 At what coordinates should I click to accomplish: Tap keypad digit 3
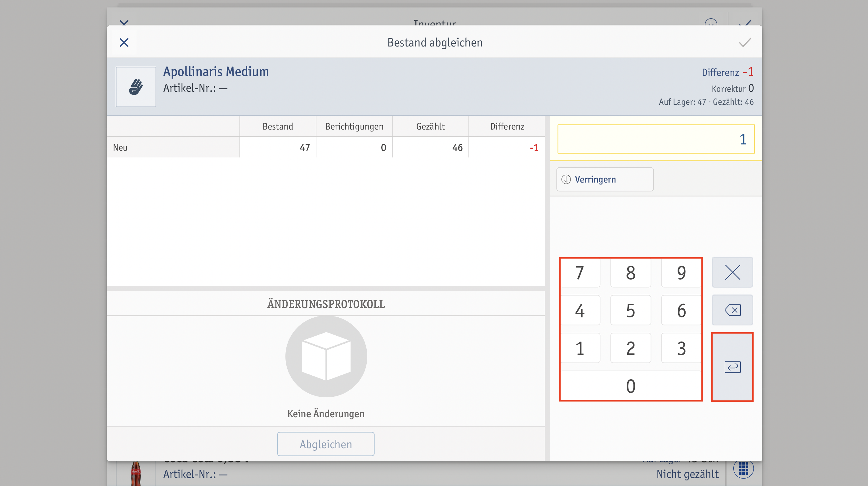pyautogui.click(x=681, y=348)
